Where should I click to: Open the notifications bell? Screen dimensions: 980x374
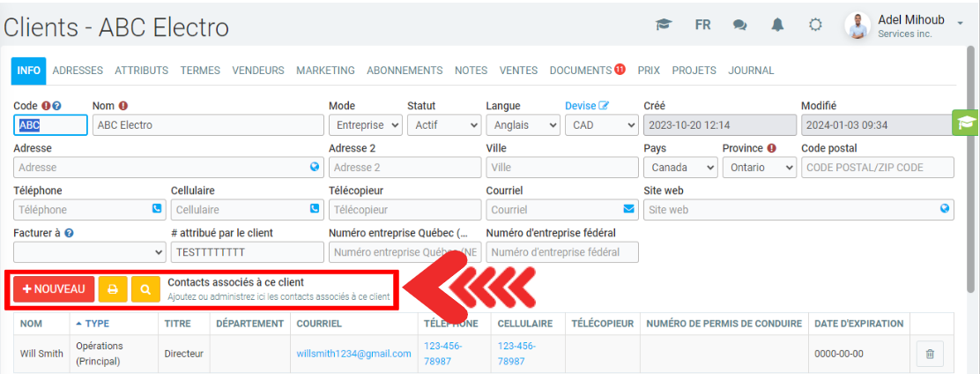tap(777, 25)
